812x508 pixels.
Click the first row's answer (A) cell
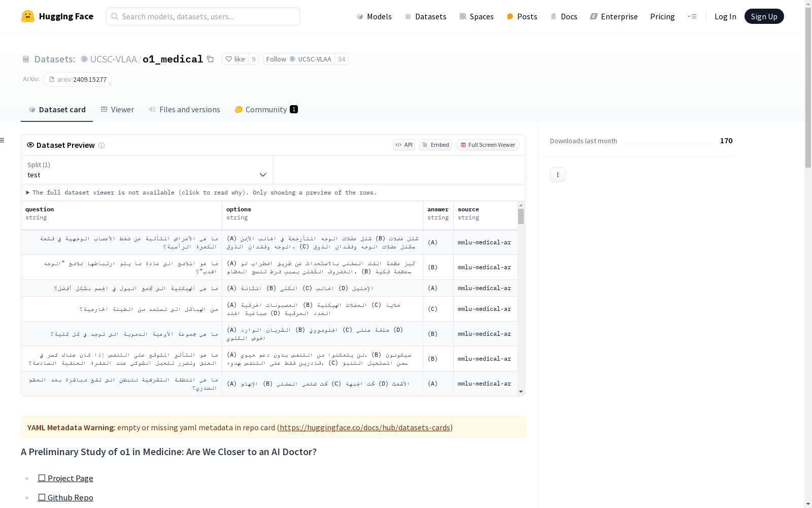coord(438,242)
